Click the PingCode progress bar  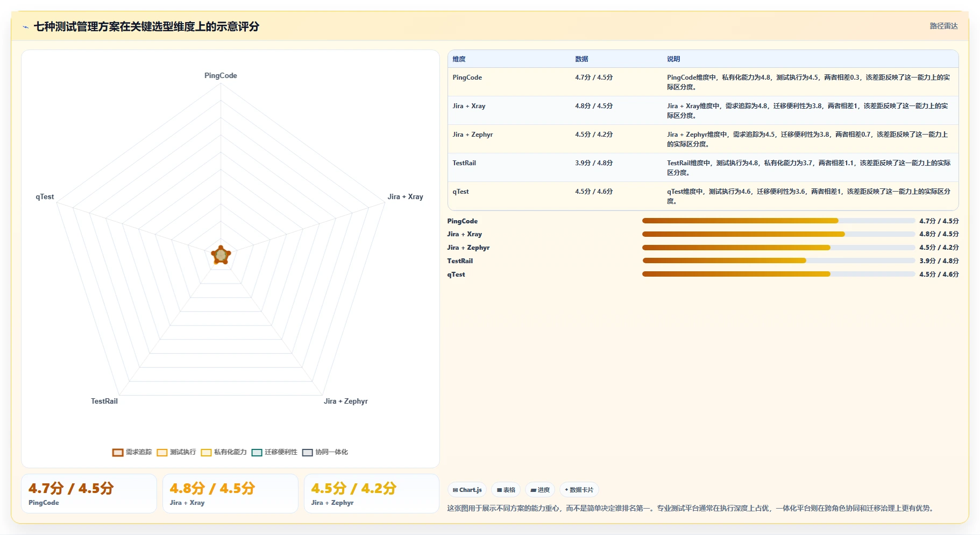click(778, 221)
